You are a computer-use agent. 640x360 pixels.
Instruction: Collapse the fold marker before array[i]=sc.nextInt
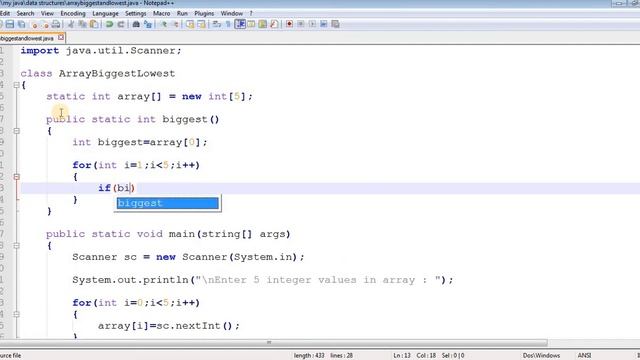coord(16,314)
